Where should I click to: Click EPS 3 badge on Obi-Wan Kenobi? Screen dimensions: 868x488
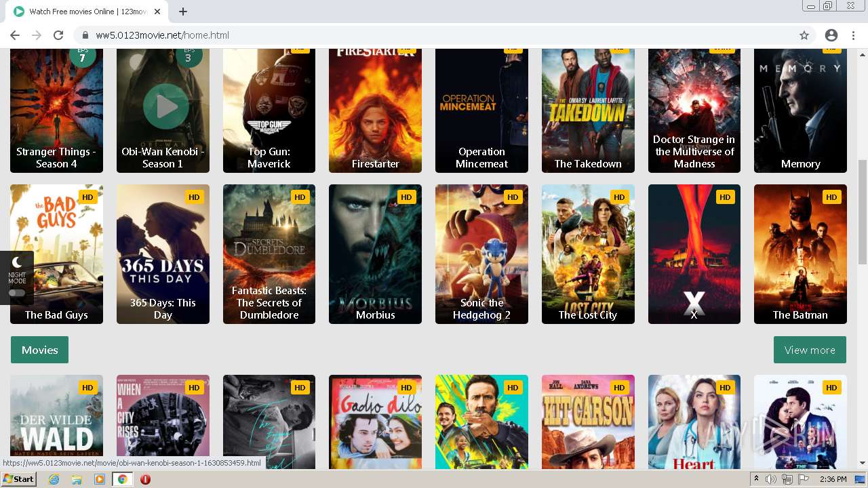(189, 56)
